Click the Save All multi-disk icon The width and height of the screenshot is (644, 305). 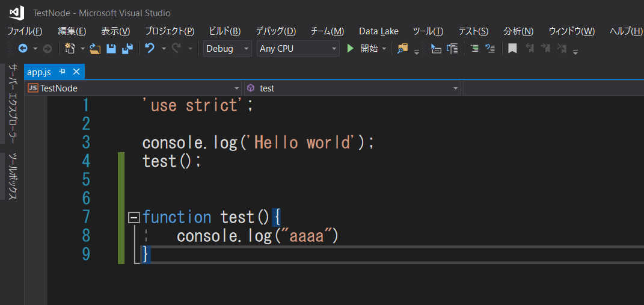(x=127, y=49)
